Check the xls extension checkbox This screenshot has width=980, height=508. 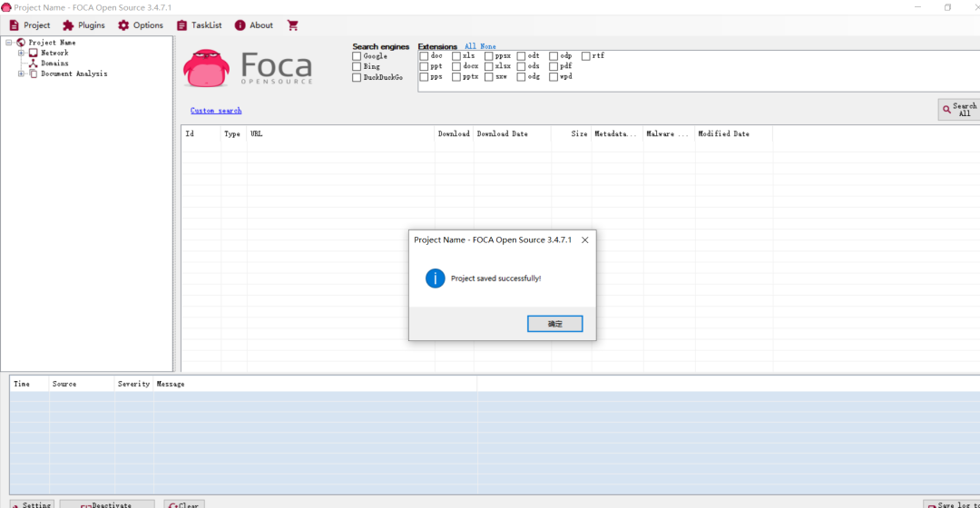click(x=456, y=56)
